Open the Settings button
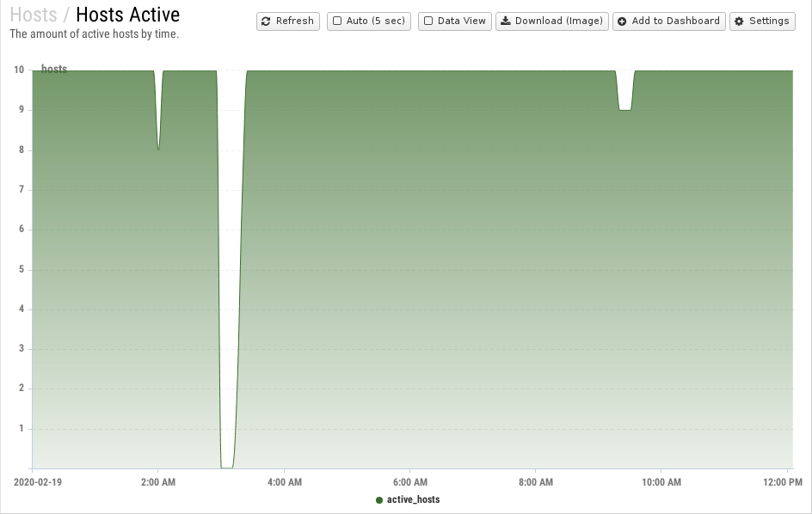The width and height of the screenshot is (812, 514). coord(762,21)
